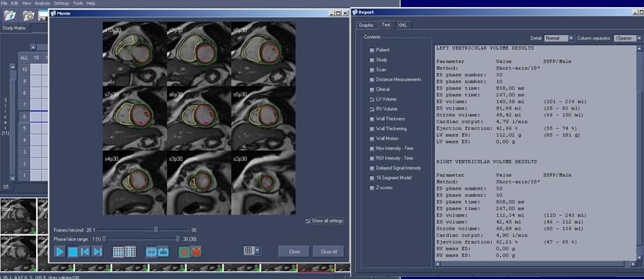Enable the ROI Intensity - Time checkbox
Screen dimensions: 644x279
372,158
